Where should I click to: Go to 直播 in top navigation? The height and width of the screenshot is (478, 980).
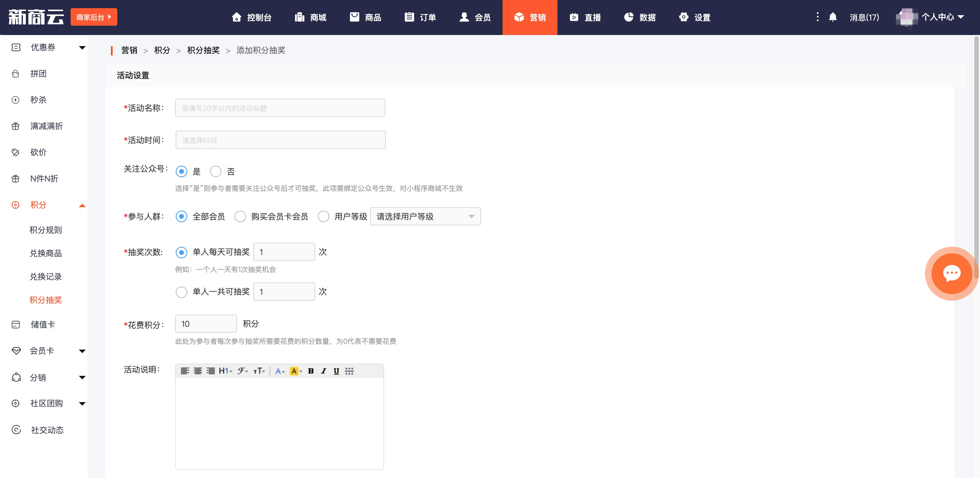(585, 17)
